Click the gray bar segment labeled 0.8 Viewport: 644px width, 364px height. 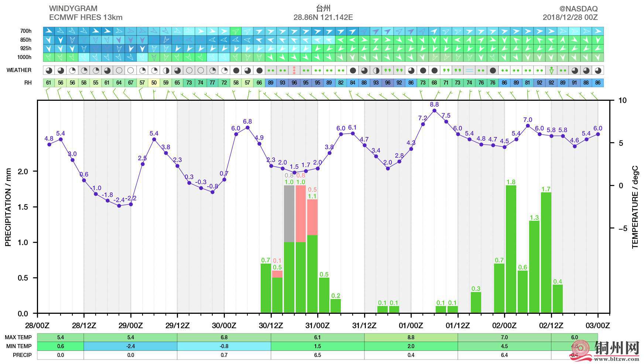[x=289, y=214]
